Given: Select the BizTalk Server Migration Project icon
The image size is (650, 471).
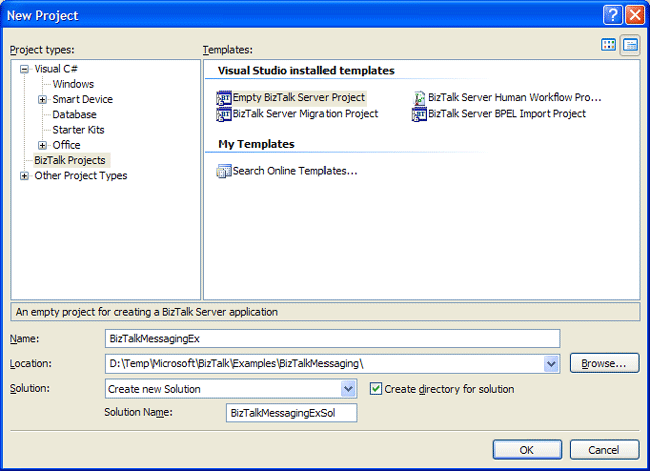Looking at the screenshot, I should 223,114.
